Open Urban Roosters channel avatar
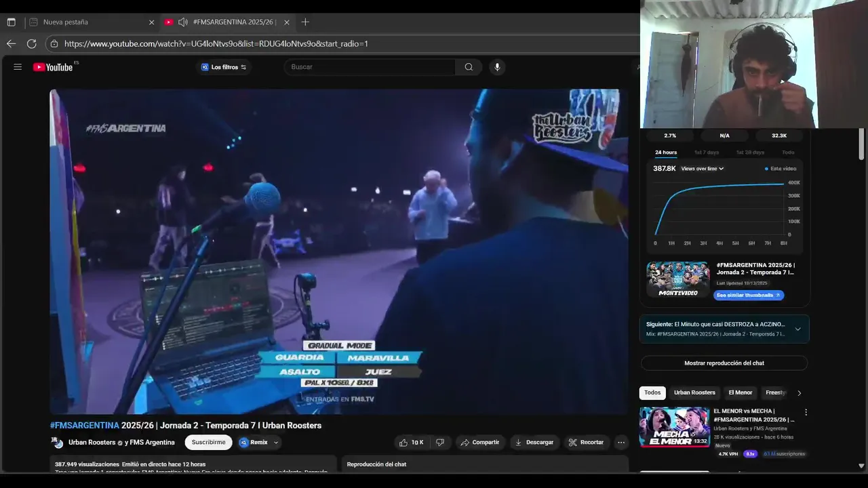The image size is (868, 488). pyautogui.click(x=58, y=443)
